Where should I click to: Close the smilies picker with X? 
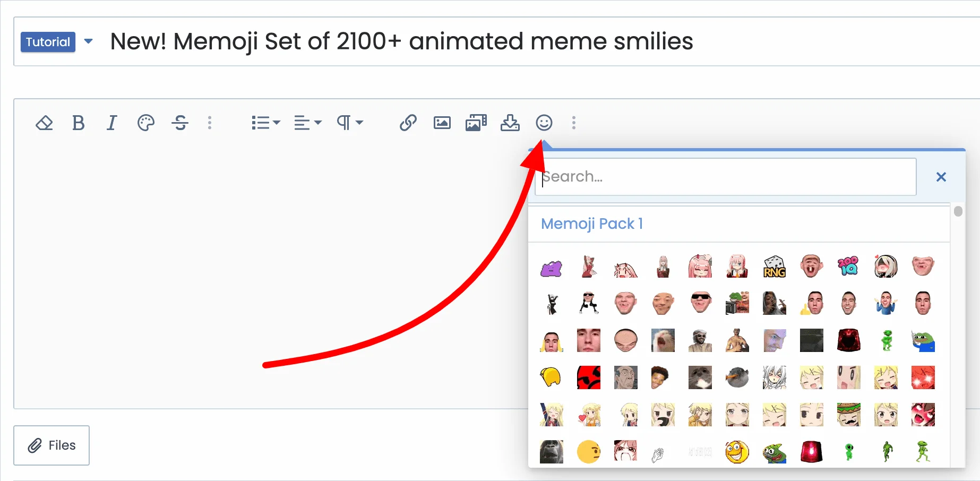click(941, 177)
